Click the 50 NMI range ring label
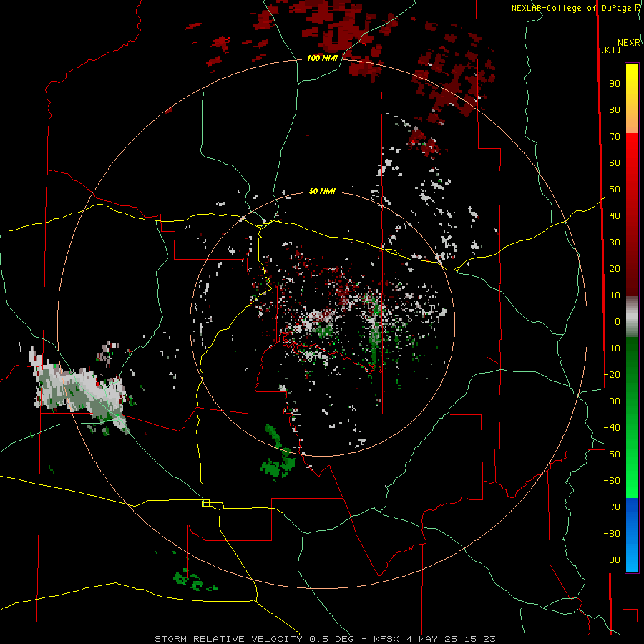This screenshot has width=644, height=644. coord(322,191)
